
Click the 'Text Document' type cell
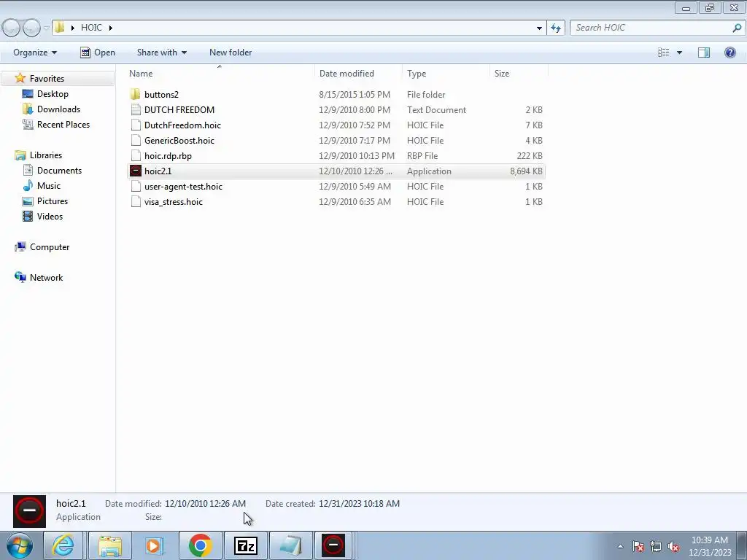click(x=436, y=110)
